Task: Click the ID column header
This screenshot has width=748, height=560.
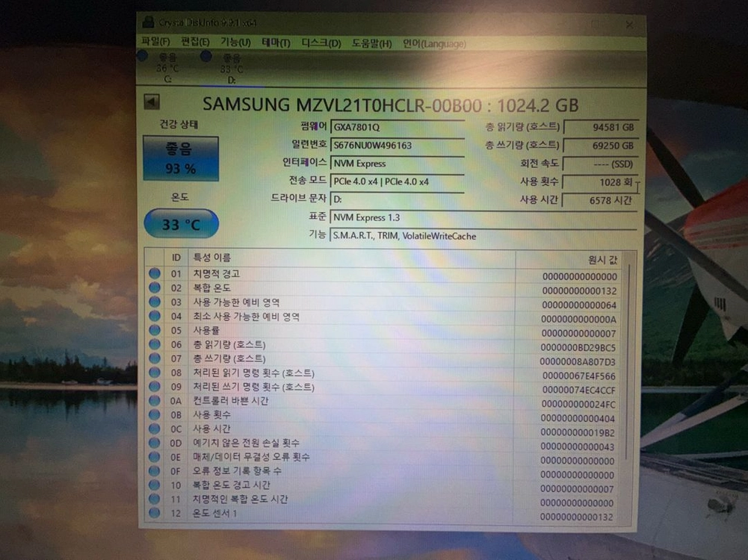Action: click(176, 258)
